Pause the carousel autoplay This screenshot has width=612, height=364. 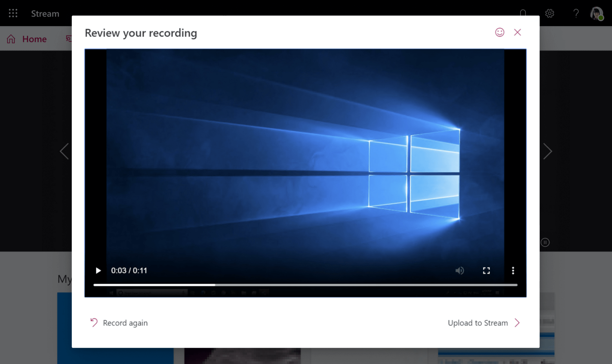coord(545,242)
